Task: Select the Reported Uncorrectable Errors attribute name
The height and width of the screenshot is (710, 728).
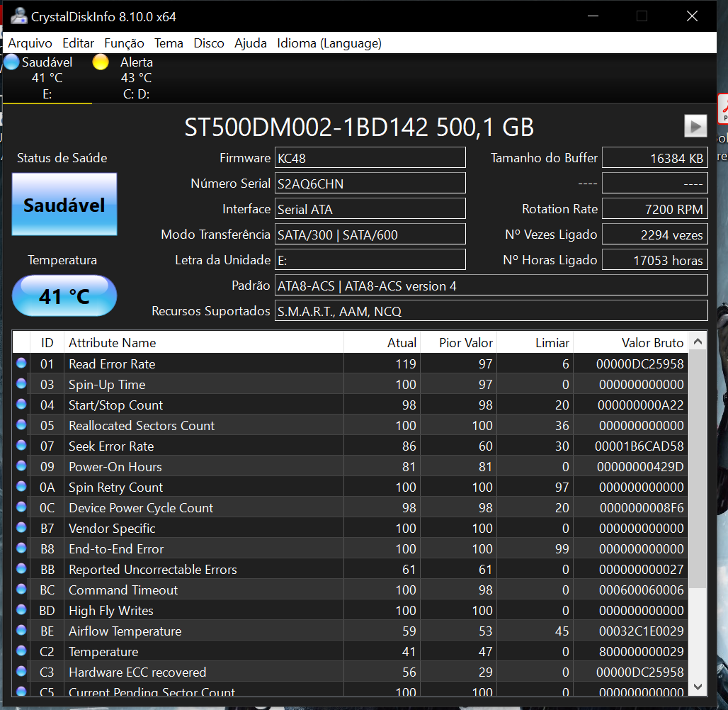Action: click(x=153, y=569)
